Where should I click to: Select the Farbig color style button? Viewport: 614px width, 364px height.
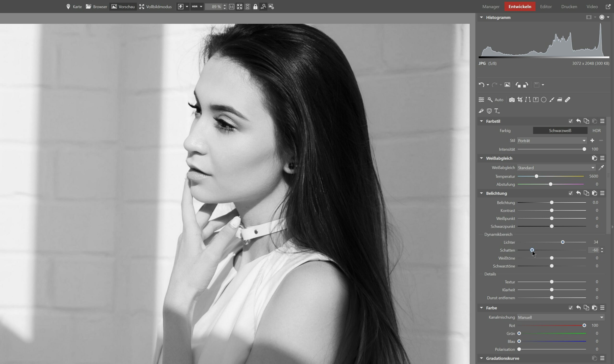click(x=505, y=130)
